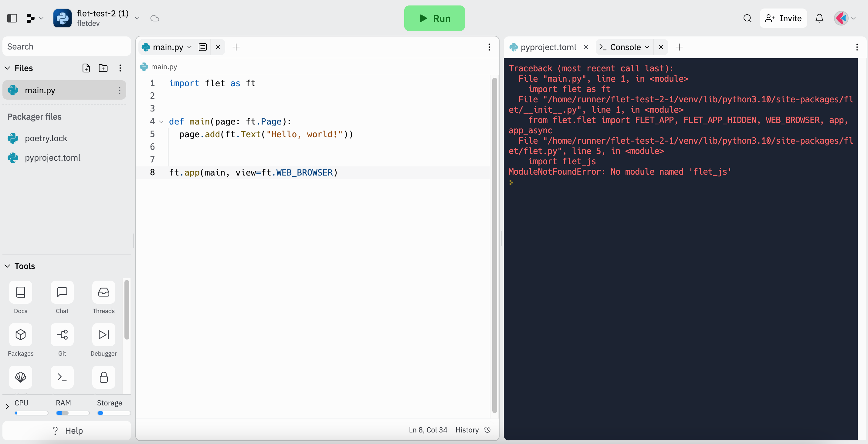The height and width of the screenshot is (444, 868).
Task: Create a new file in Files panel
Action: click(x=86, y=68)
